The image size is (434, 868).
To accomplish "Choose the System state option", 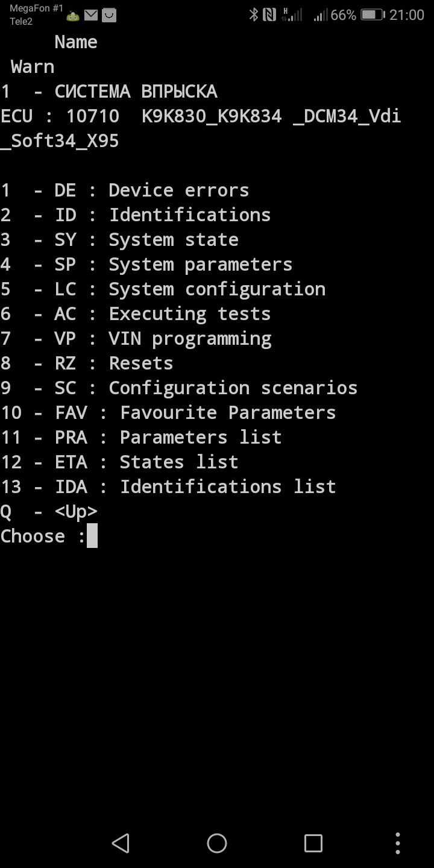I will tap(119, 240).
